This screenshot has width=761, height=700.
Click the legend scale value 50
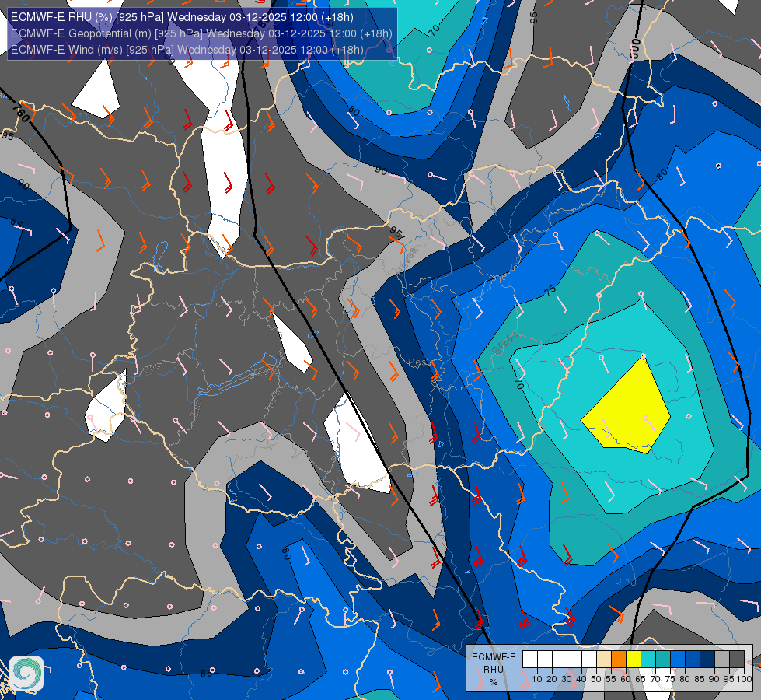[x=596, y=679]
